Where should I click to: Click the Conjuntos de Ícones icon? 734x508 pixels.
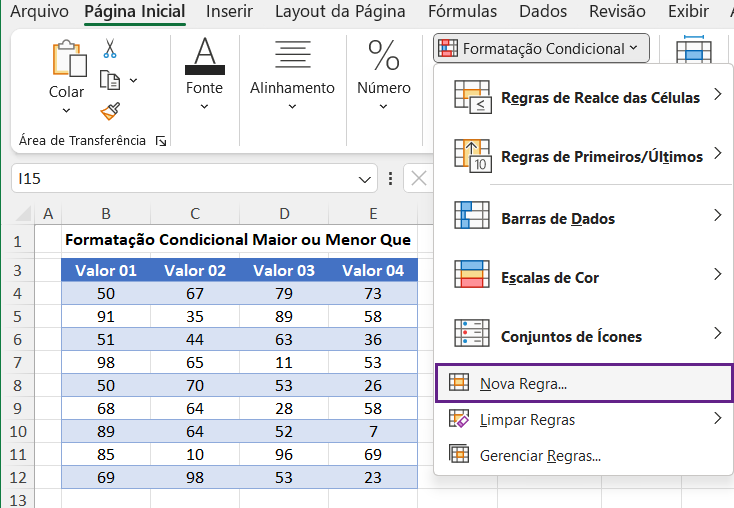click(x=472, y=333)
